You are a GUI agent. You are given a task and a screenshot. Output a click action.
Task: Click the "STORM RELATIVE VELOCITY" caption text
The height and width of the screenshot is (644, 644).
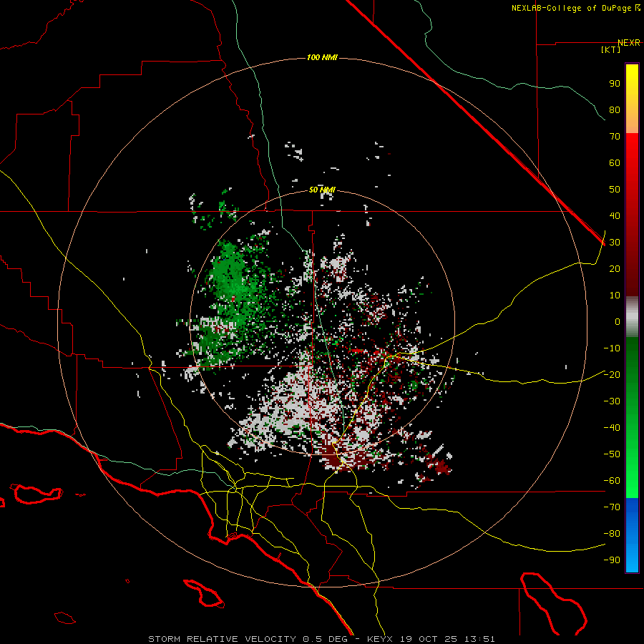223,639
